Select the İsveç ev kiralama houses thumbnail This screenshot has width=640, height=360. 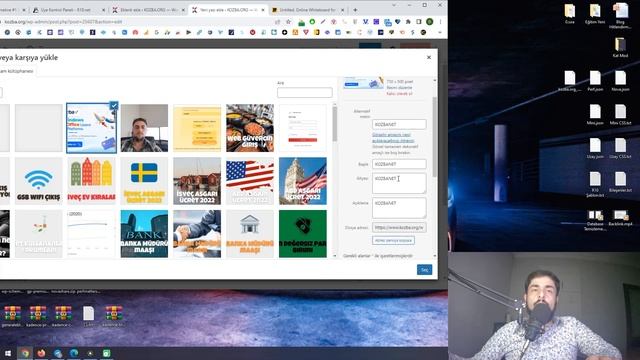click(91, 181)
